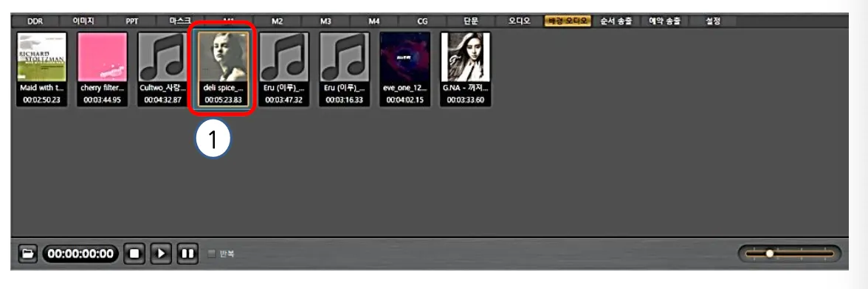This screenshot has height=289, width=868.
Task: Select the Eru music note thumbnail lasting 00:03:47.32
Action: click(284, 57)
